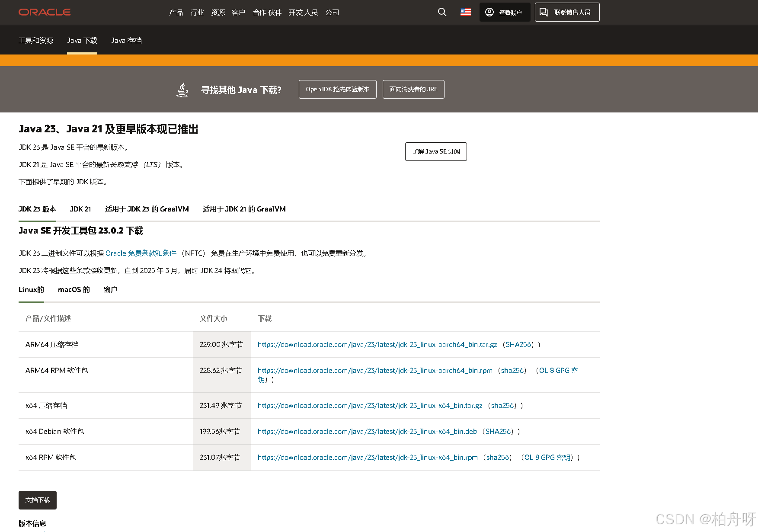
Task: Download jdk-23_linux-x64_bin.rpm link
Action: (x=368, y=457)
